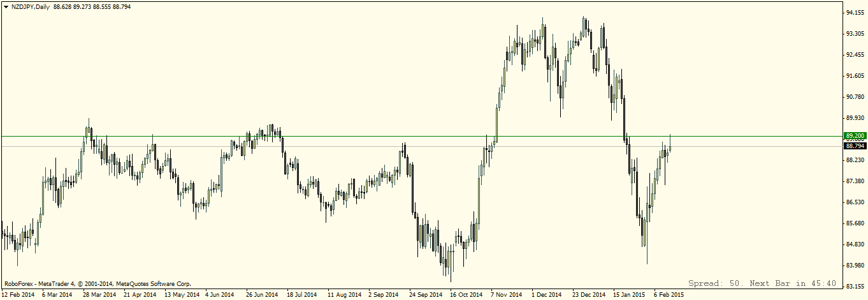The image size is (868, 300).
Task: Click the 6 Mar 2014 date label
Action: (57, 295)
